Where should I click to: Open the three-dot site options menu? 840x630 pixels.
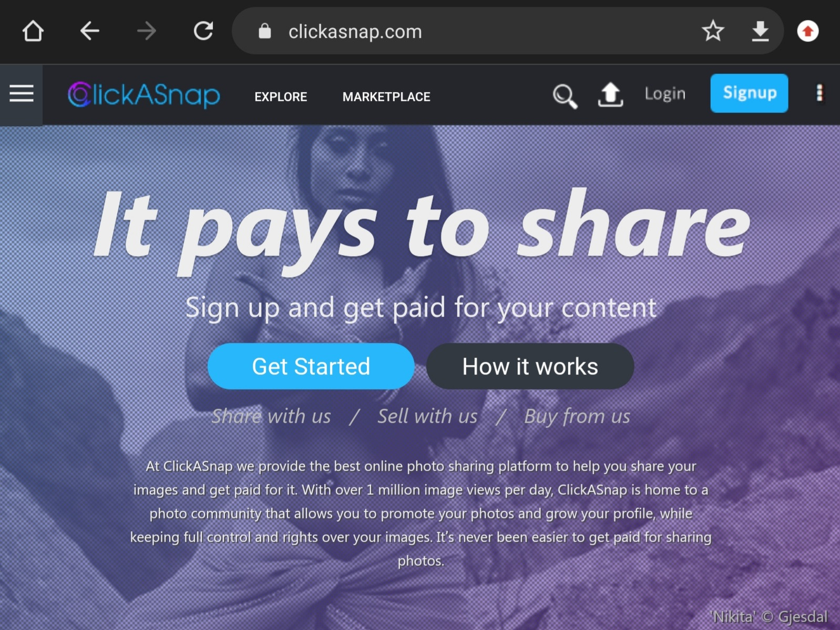(x=819, y=94)
